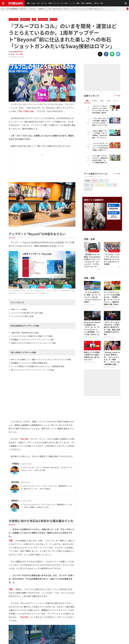The image size is (129, 644).
Task: Click the BOOK☆WALKER 電子版を購入 button
Action: point(114,215)
